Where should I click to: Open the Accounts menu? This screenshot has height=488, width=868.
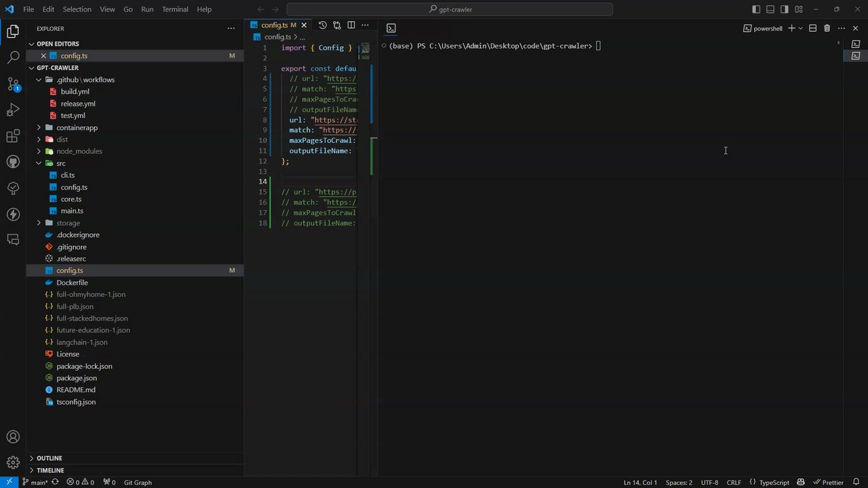(x=13, y=437)
